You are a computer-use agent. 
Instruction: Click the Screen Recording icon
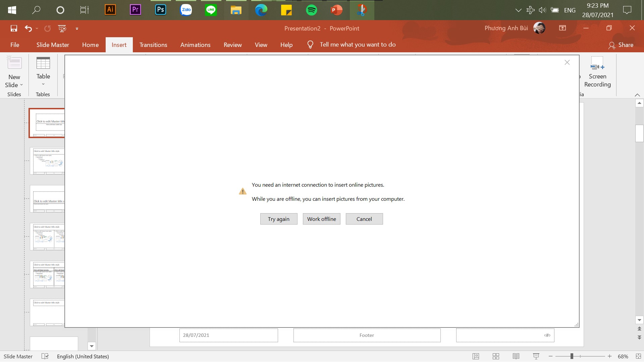click(x=597, y=67)
